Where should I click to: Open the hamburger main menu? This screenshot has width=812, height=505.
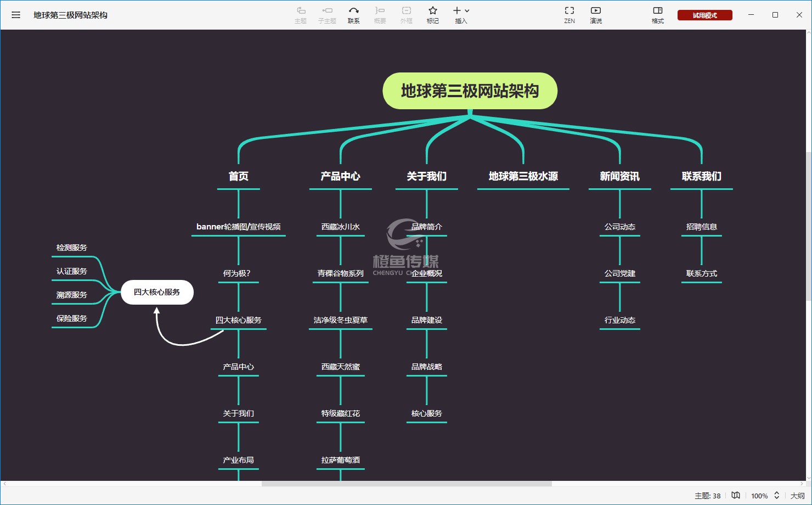tap(16, 15)
